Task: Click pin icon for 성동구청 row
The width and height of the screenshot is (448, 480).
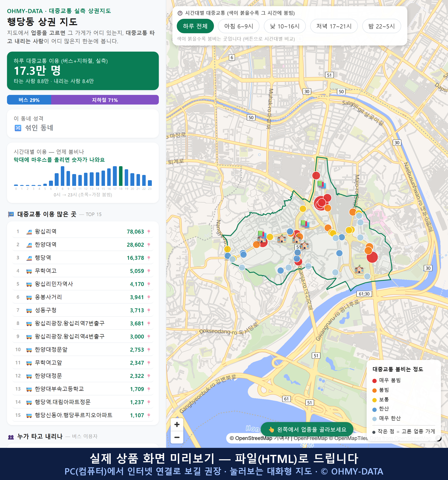Action: click(149, 311)
